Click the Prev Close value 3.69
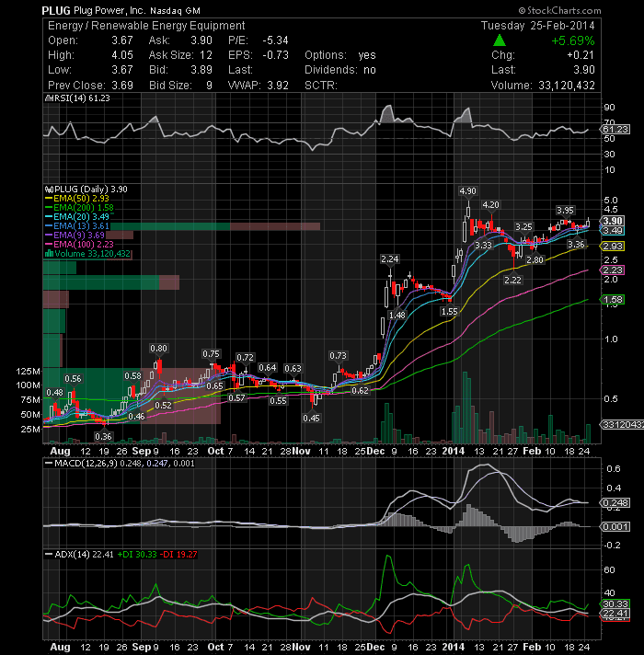Viewport: 644px width, 655px height. tap(122, 86)
